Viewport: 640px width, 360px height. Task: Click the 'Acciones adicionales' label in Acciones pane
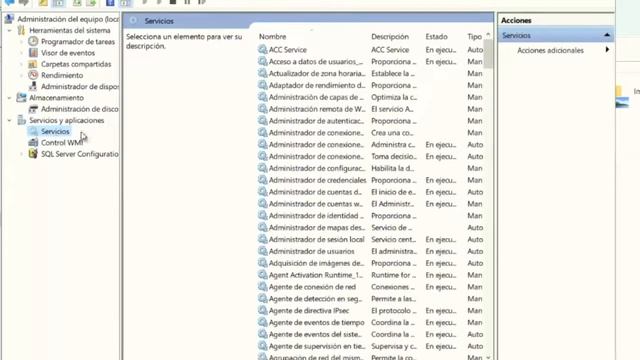pos(550,50)
